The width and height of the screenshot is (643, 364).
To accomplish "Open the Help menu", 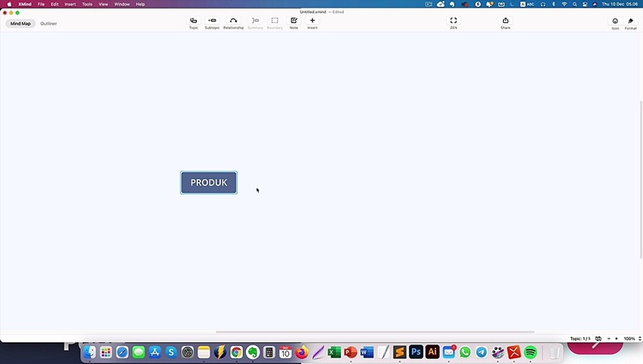I will (140, 4).
